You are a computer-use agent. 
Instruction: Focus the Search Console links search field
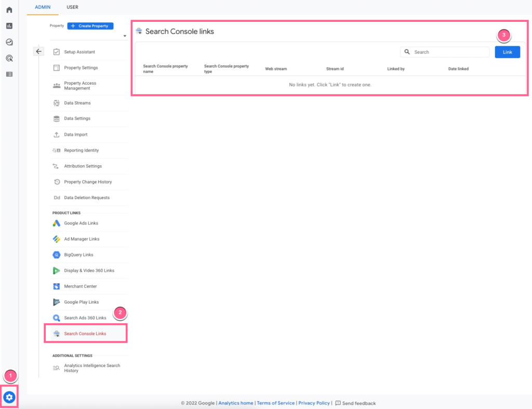coord(445,52)
